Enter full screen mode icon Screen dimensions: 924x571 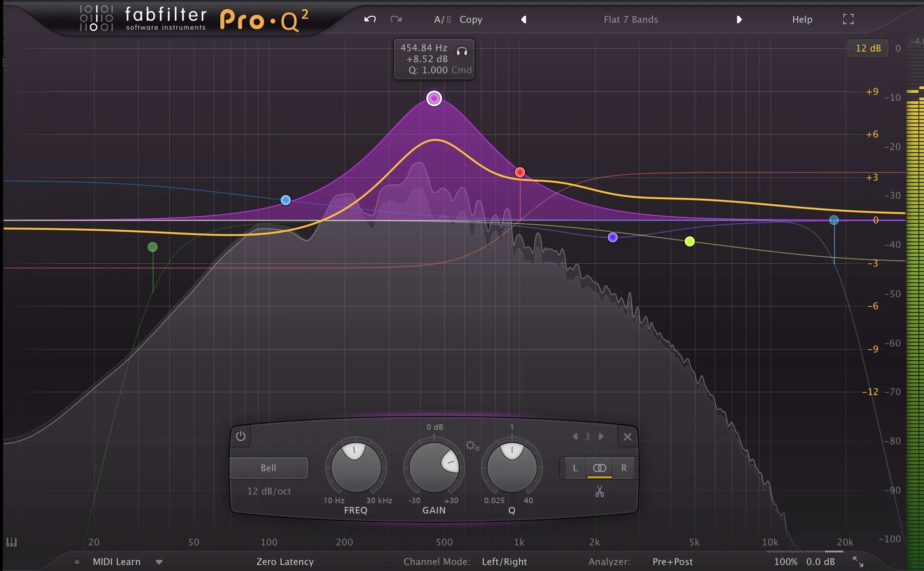point(848,19)
